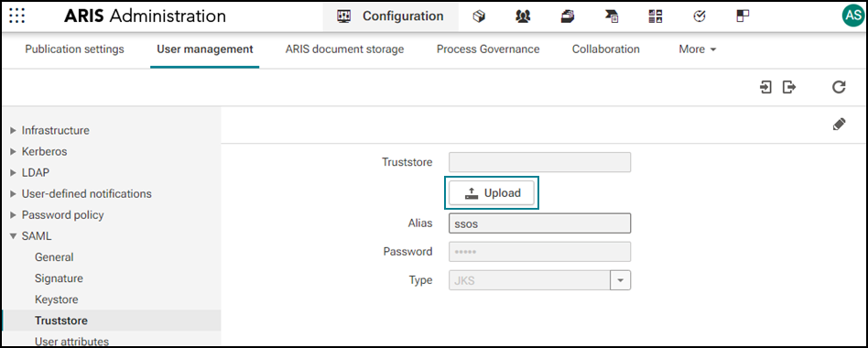The width and height of the screenshot is (868, 348).
Task: Open the application launcher grid icon
Action: coord(17,16)
